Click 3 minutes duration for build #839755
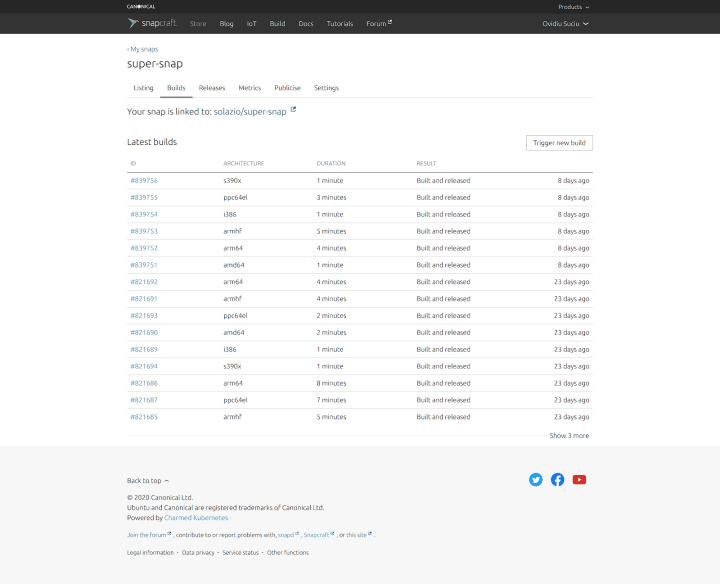The height and width of the screenshot is (584, 720). coord(331,198)
